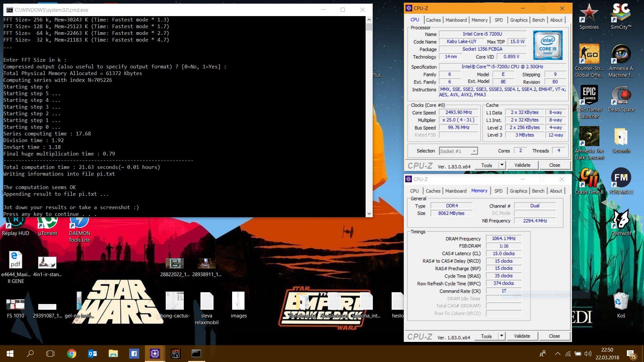
Task: Open the battery status tray icon
Action: (x=578, y=354)
